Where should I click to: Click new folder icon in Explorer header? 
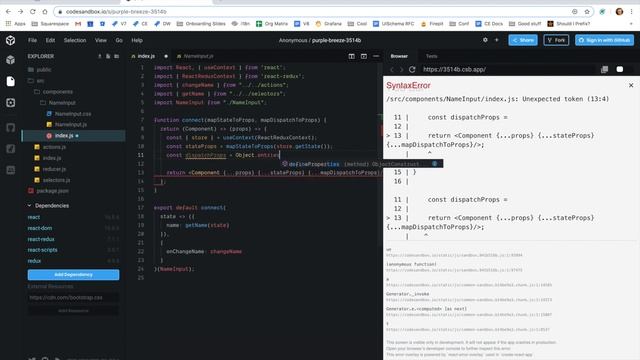[x=117, y=56]
